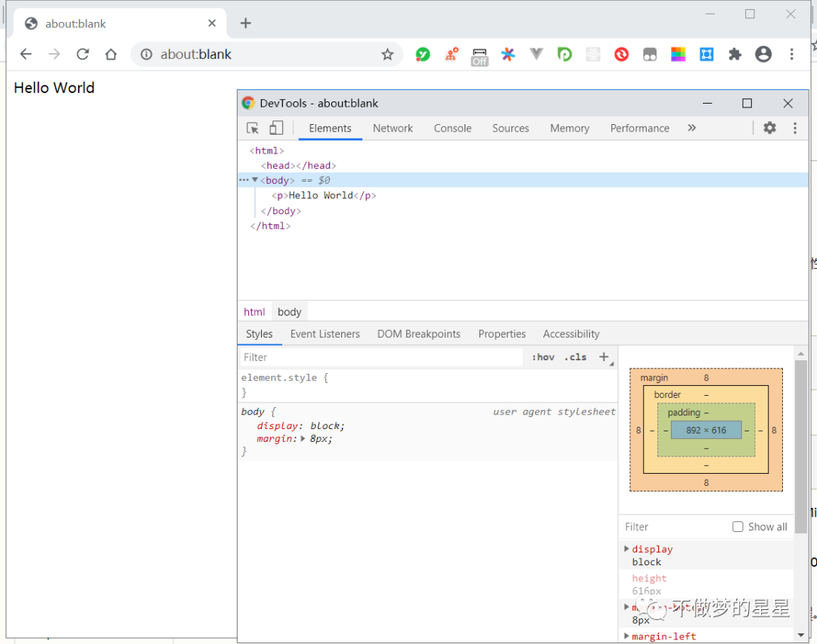The image size is (817, 644).
Task: Collapse the body node in DOM tree
Action: point(255,180)
